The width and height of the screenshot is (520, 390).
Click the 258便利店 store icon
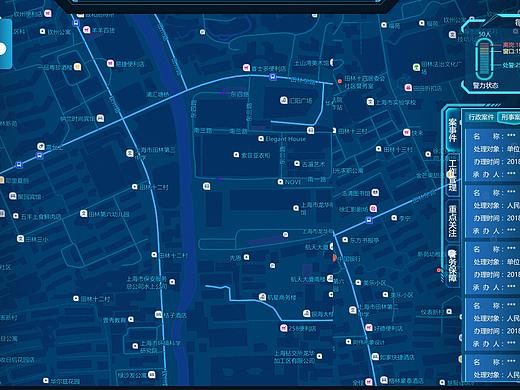[283, 328]
